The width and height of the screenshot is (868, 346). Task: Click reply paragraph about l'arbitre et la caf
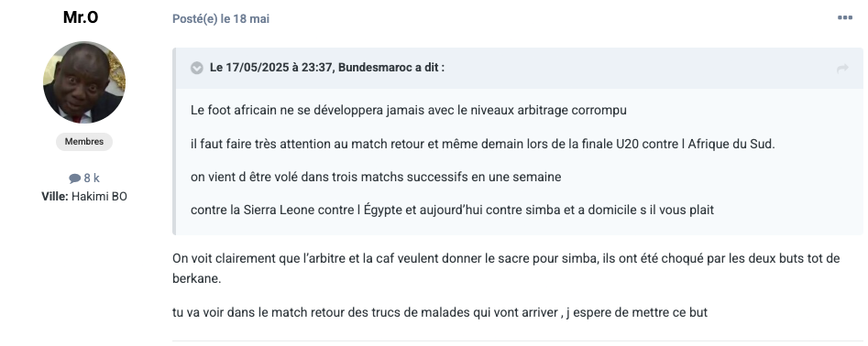tap(506, 268)
